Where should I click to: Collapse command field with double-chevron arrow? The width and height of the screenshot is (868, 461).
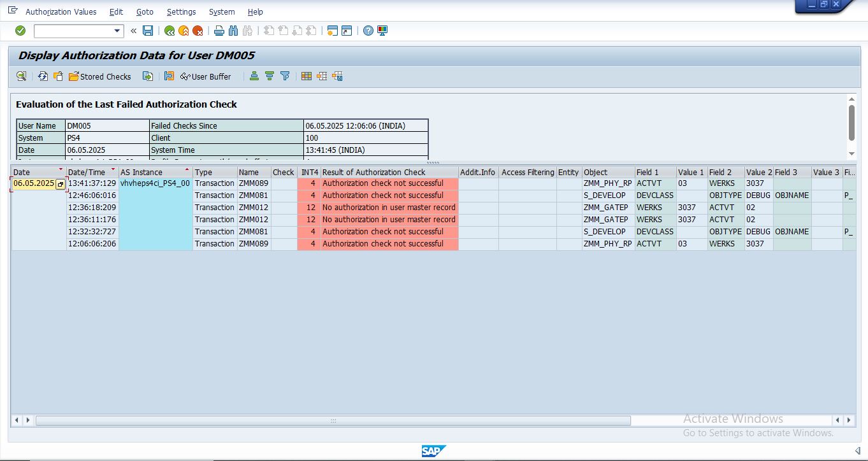point(133,31)
